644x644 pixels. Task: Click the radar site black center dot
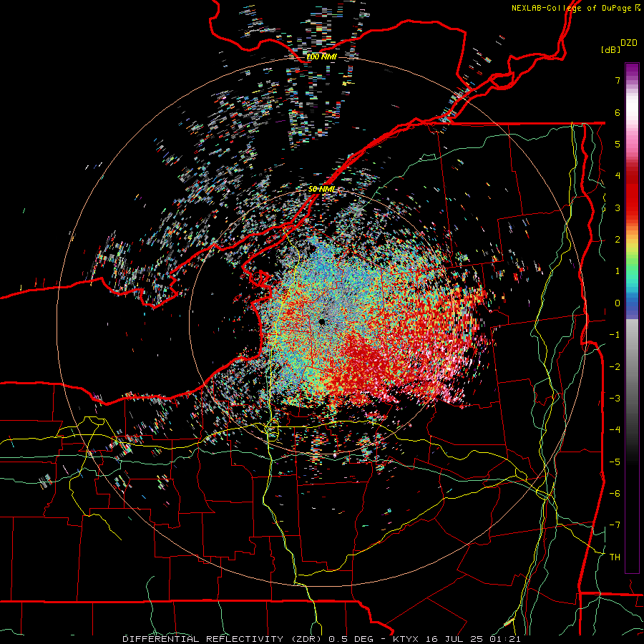tap(322, 323)
